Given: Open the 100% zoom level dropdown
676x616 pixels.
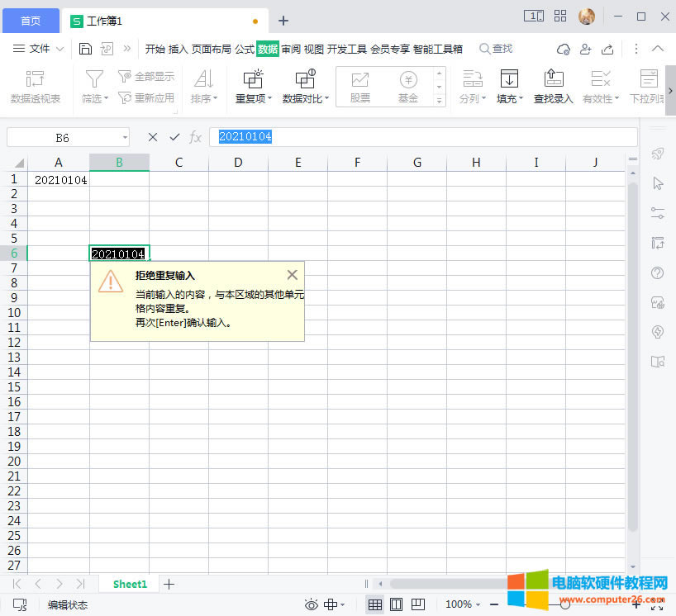Looking at the screenshot, I should 463,604.
